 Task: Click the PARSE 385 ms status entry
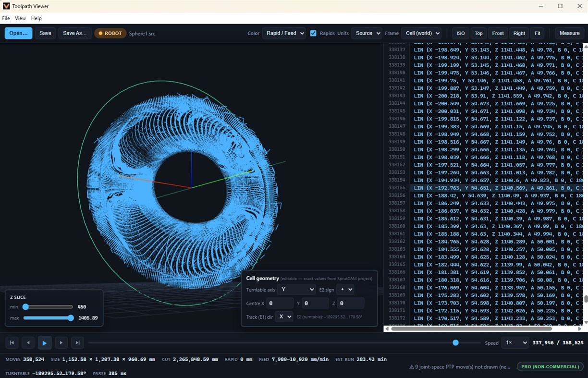(109, 373)
